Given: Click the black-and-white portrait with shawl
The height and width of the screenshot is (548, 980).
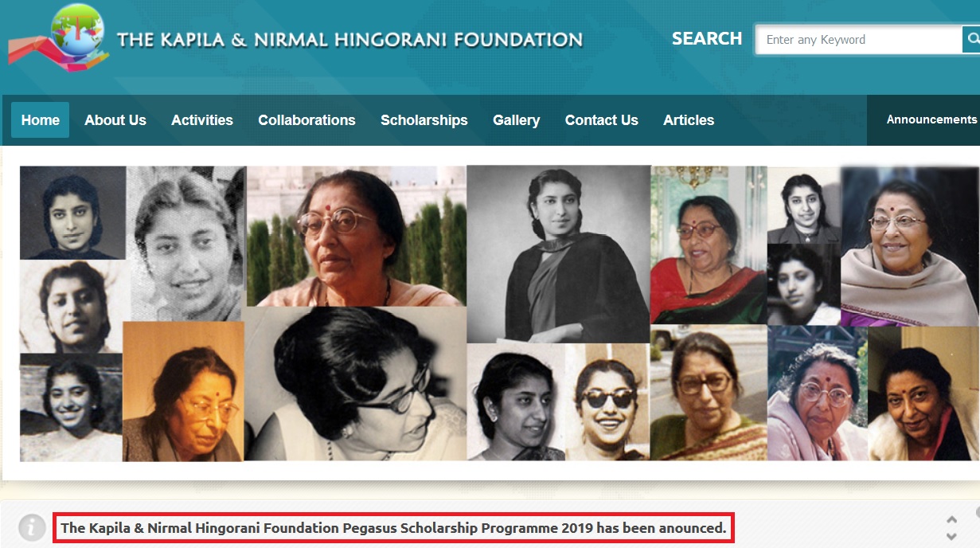Looking at the screenshot, I should point(558,253).
